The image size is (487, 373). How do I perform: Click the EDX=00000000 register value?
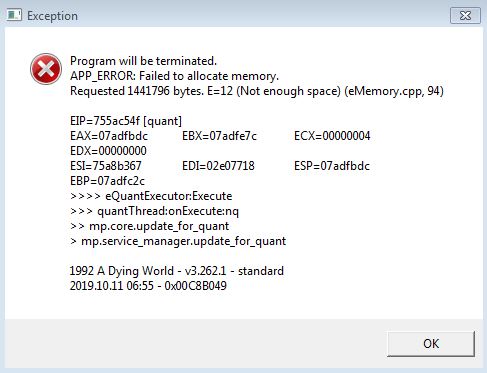[x=108, y=151]
